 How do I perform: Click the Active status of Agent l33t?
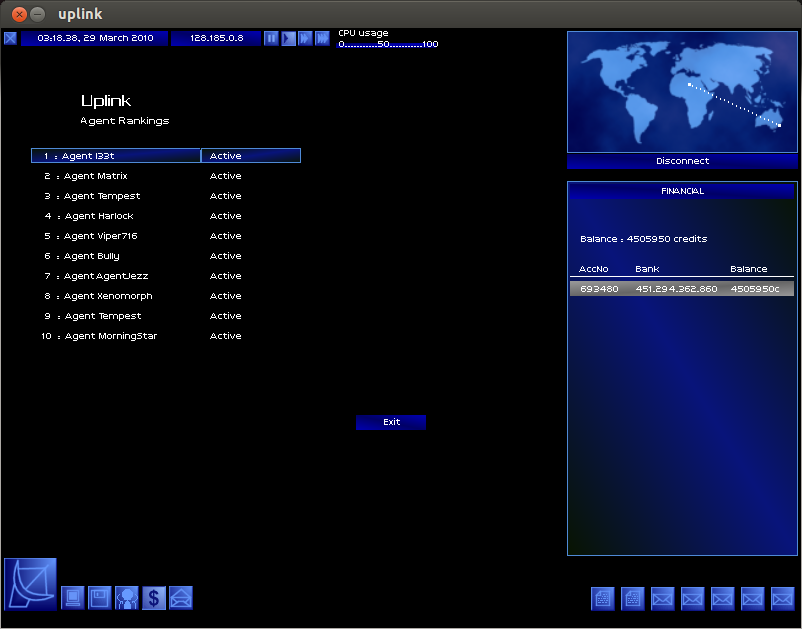[251, 156]
